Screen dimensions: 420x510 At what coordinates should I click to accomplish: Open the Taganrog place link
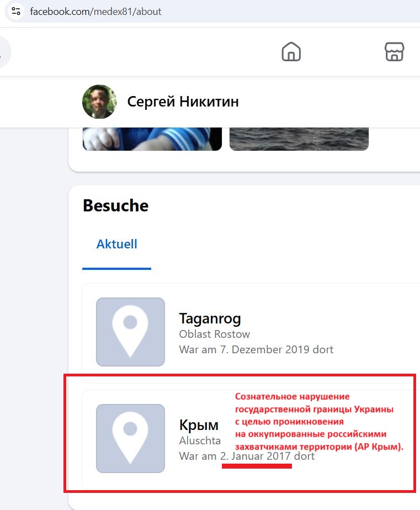coord(210,318)
